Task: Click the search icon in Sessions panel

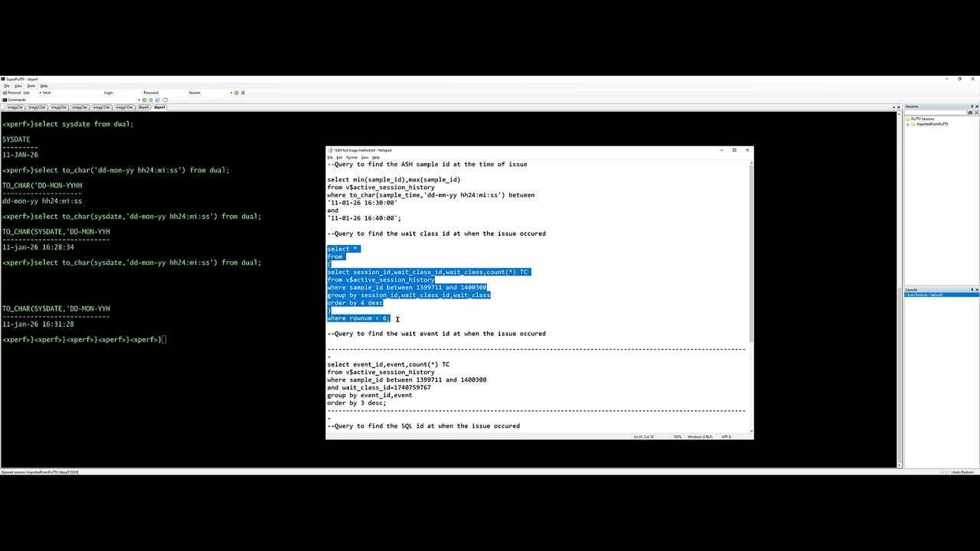Action: (x=970, y=112)
